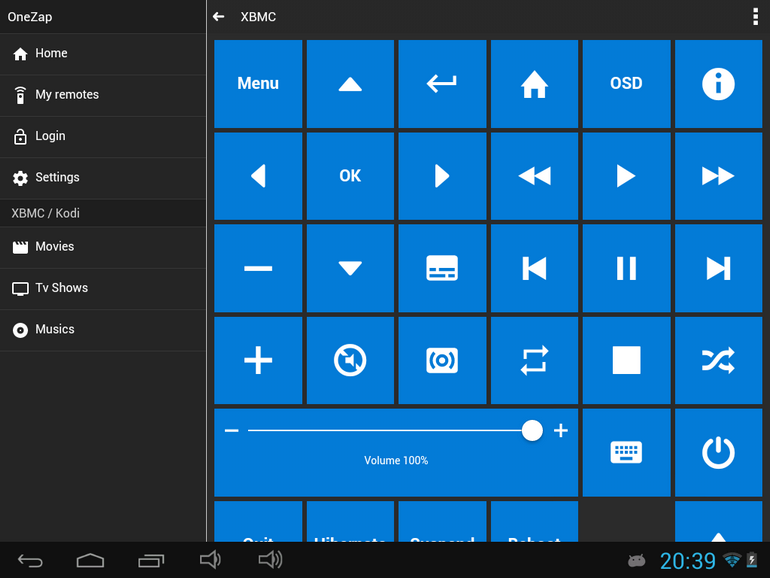
Task: Tap the skip next tile
Action: pos(718,268)
